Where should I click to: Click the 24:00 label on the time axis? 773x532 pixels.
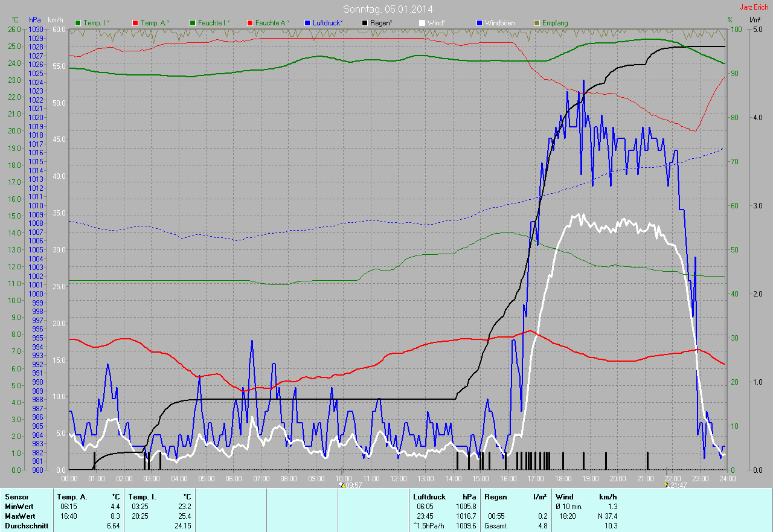point(727,478)
